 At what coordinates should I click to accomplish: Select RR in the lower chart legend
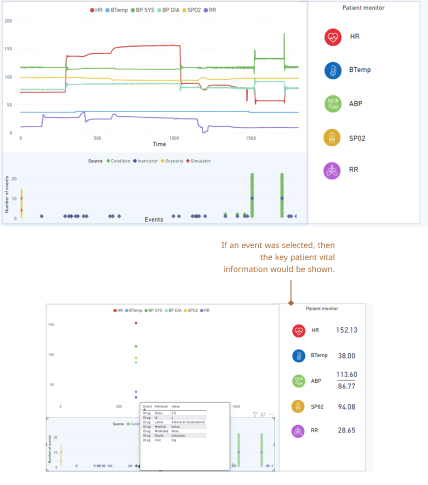click(205, 310)
